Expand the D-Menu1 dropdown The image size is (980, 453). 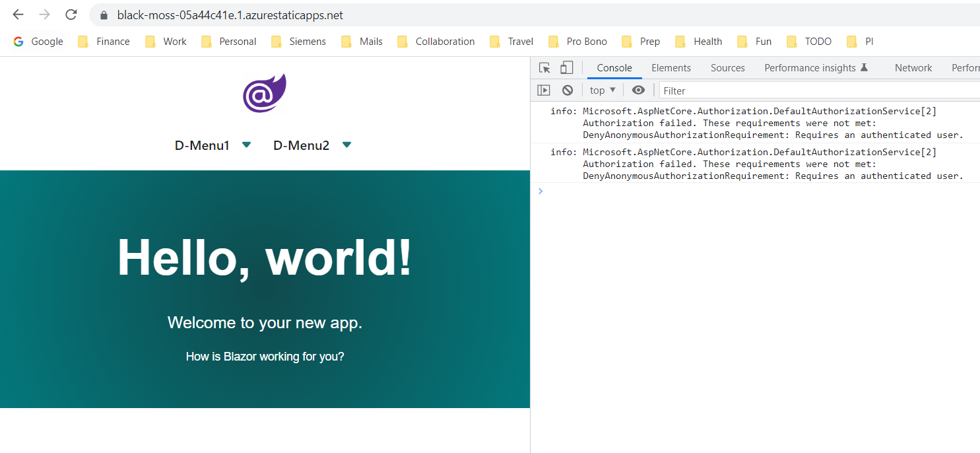[x=245, y=145]
